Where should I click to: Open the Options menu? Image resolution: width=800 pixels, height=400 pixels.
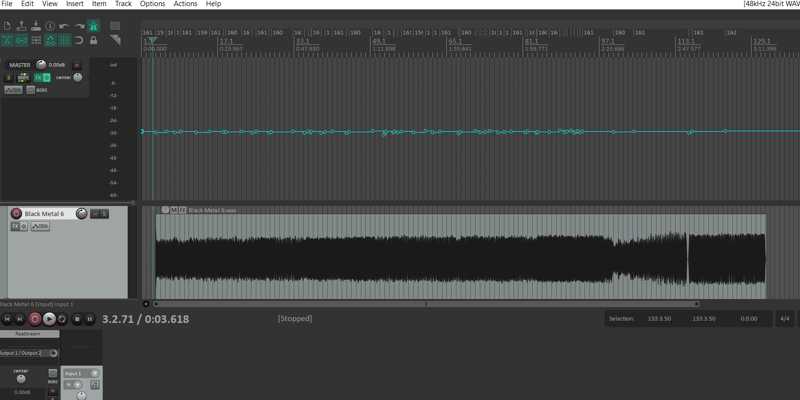pos(153,4)
